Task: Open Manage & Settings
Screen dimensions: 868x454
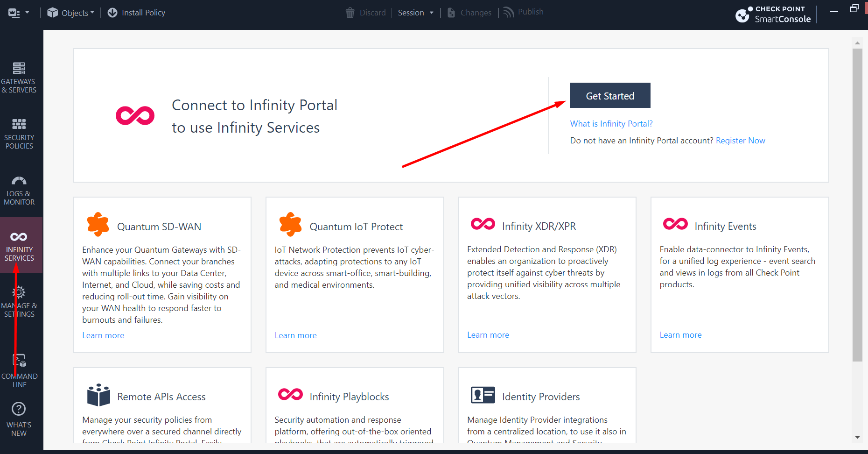Action: click(x=19, y=300)
